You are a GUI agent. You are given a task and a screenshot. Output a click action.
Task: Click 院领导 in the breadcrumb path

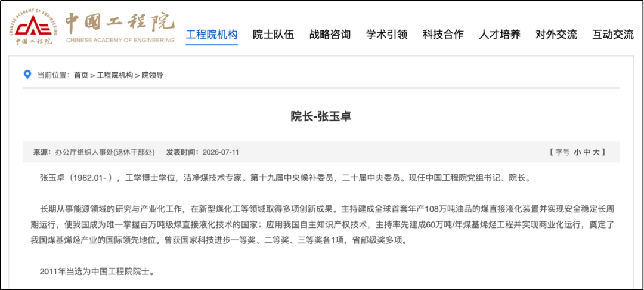[x=153, y=75]
